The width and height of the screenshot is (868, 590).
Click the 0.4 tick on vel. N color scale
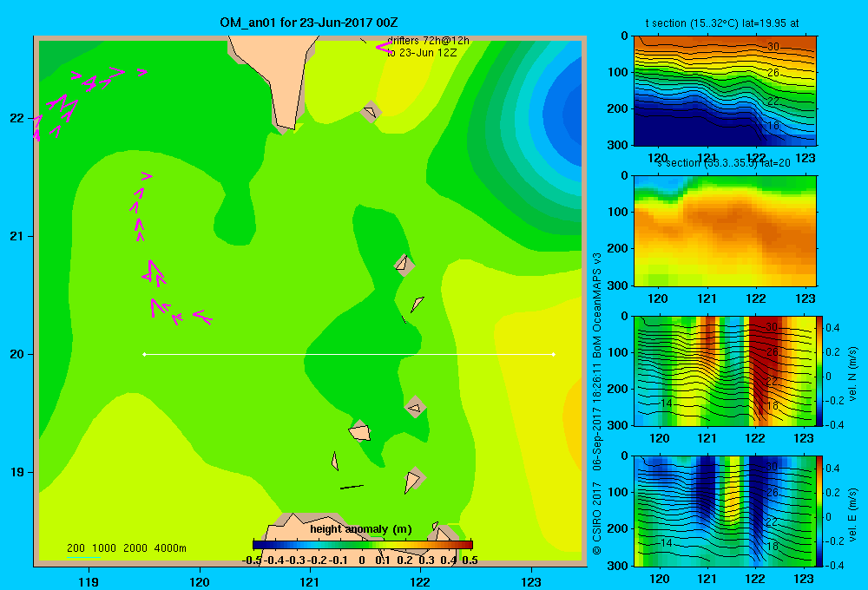click(x=832, y=328)
